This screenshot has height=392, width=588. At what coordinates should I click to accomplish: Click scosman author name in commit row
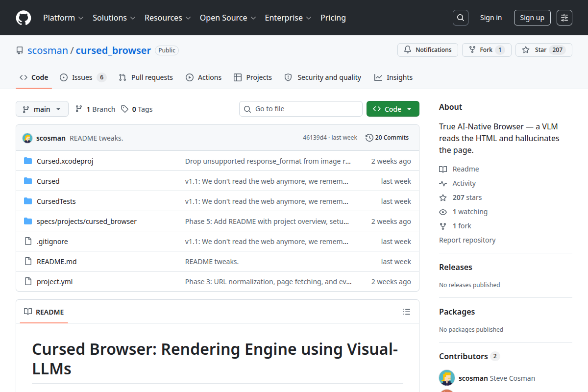(x=51, y=138)
